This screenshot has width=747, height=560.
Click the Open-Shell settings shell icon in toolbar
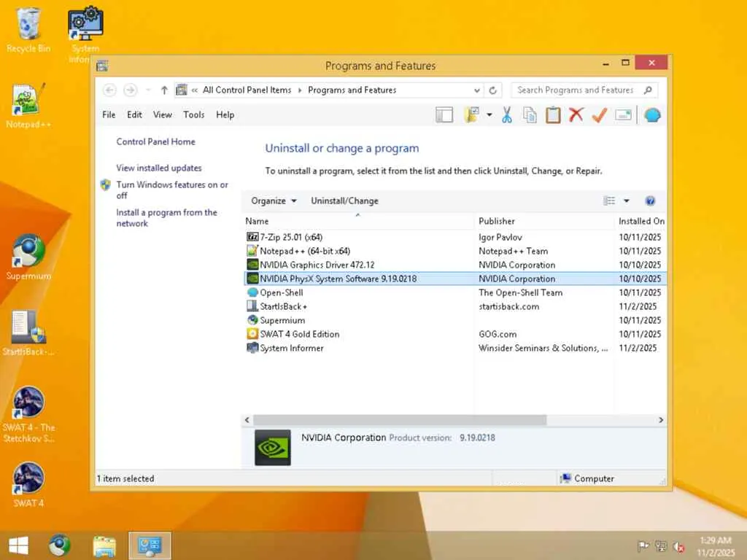[x=652, y=114]
